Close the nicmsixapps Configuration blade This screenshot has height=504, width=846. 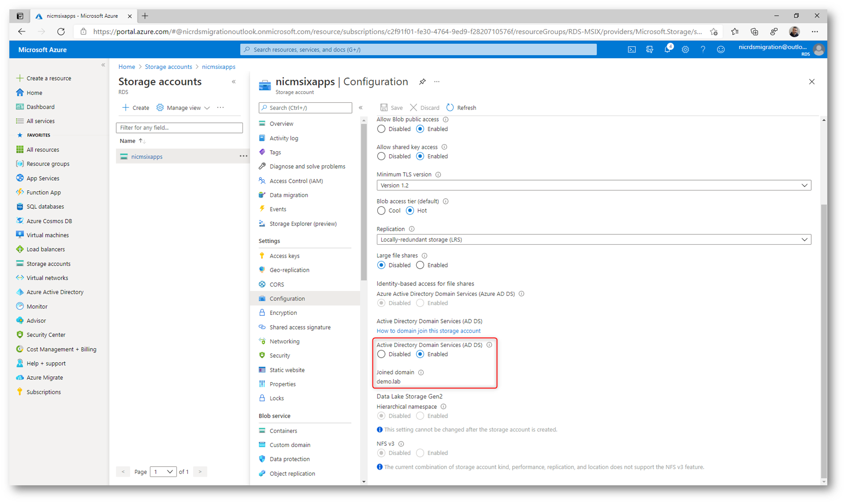(x=812, y=81)
